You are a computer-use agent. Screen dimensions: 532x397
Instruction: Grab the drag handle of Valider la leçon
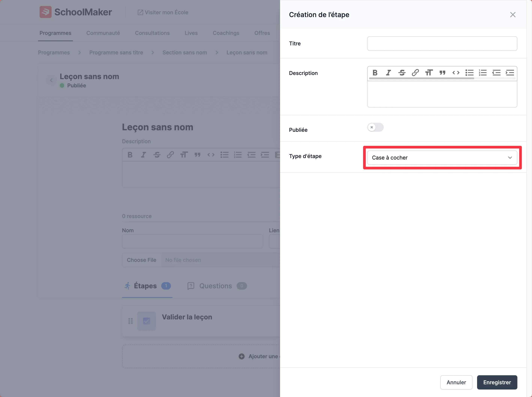[130, 321]
